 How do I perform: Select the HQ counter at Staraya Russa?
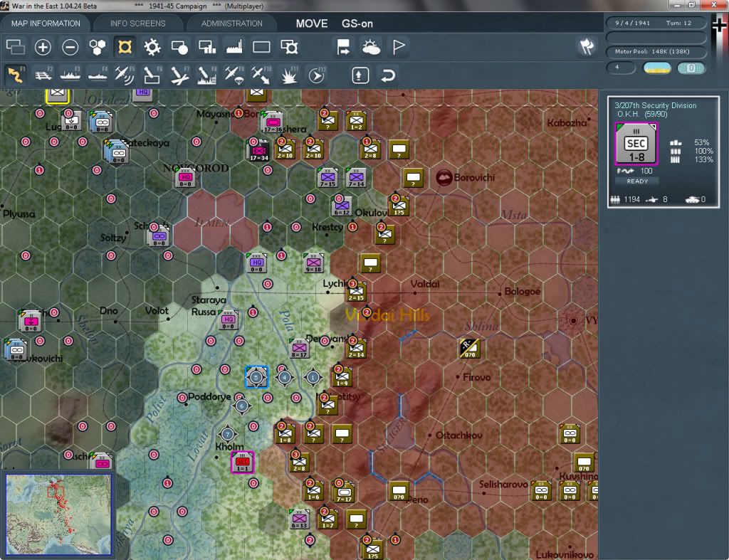click(228, 320)
